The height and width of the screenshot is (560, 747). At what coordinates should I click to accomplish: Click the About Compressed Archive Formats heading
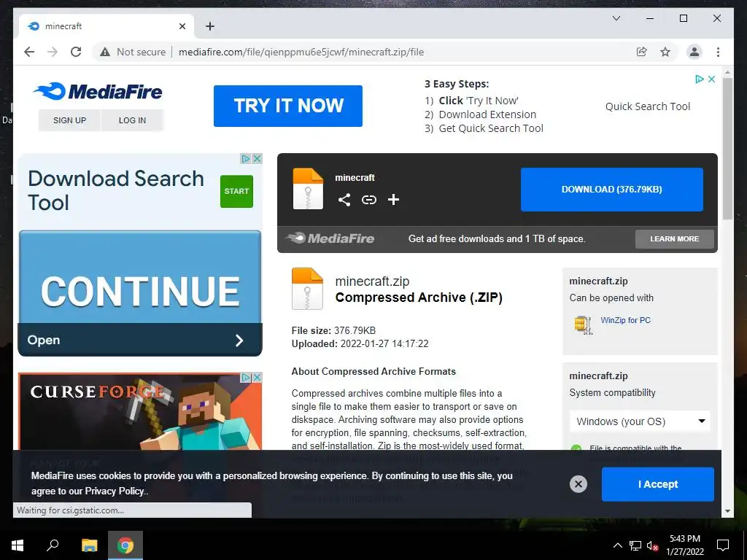pos(373,371)
